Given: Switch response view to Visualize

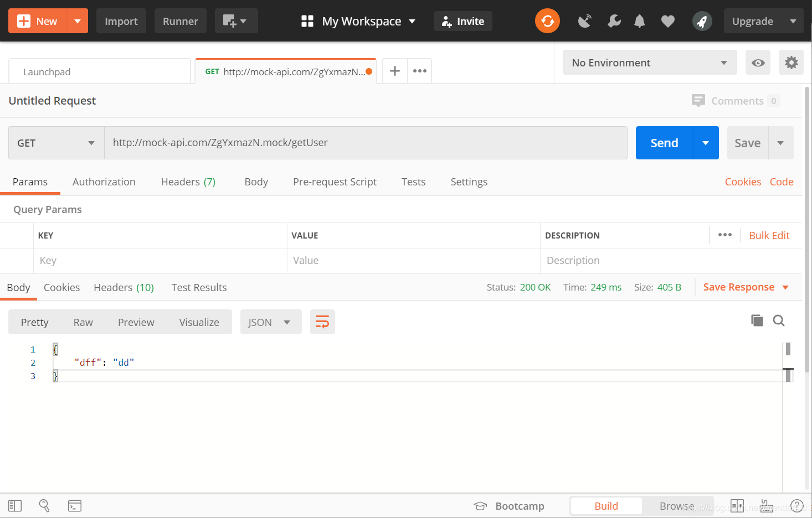Looking at the screenshot, I should [199, 322].
